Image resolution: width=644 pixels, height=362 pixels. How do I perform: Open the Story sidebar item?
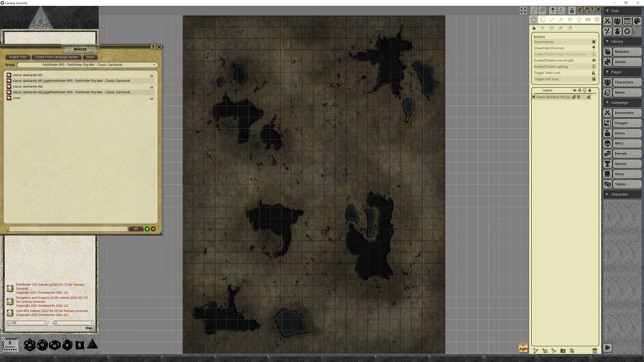pyautogui.click(x=623, y=174)
